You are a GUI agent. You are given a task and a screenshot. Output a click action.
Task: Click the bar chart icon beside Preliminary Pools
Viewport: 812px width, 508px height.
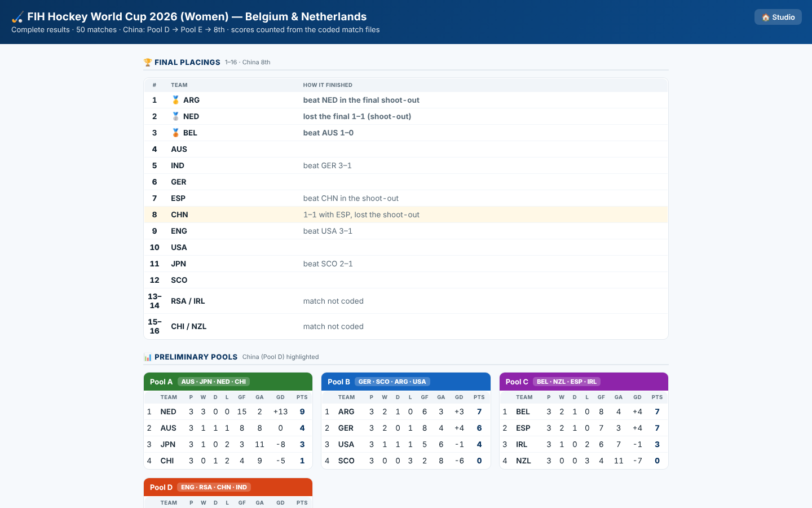pos(148,357)
